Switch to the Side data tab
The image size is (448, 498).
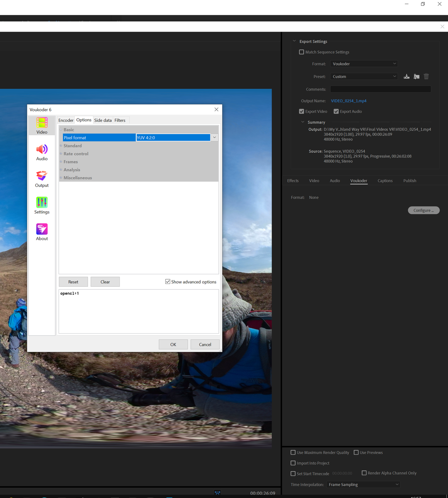pyautogui.click(x=103, y=120)
